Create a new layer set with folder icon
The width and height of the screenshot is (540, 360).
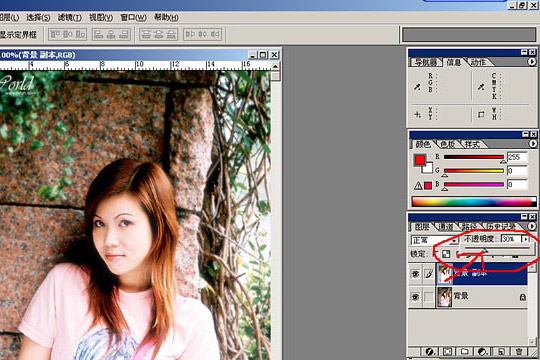(x=465, y=351)
